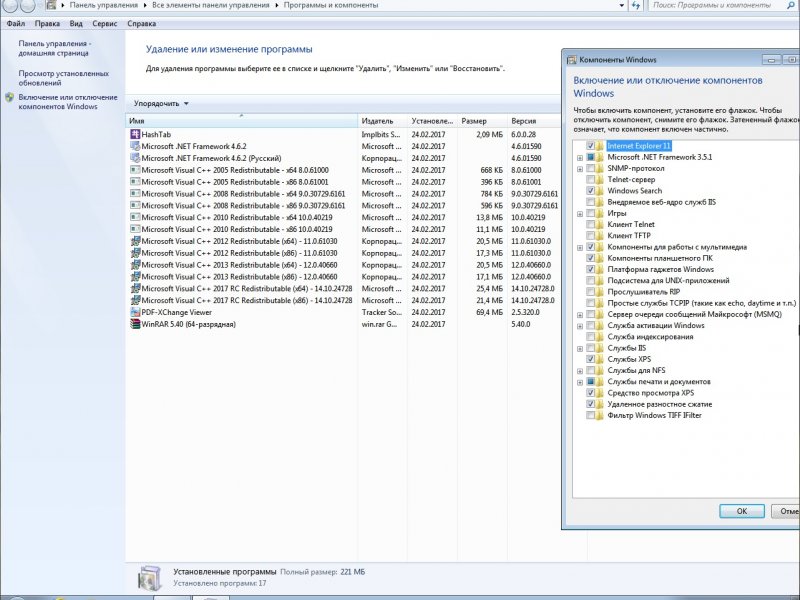
Task: Open Включение или отключение компонентов Windows link
Action: point(68,102)
